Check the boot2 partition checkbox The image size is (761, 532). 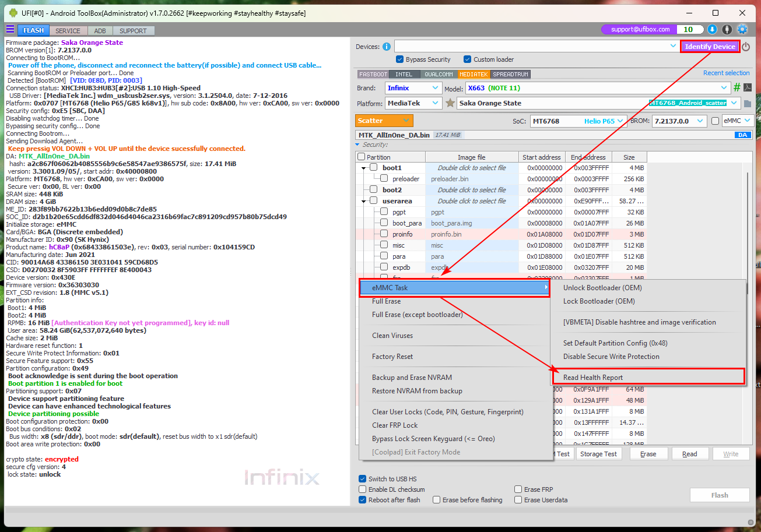pos(373,190)
